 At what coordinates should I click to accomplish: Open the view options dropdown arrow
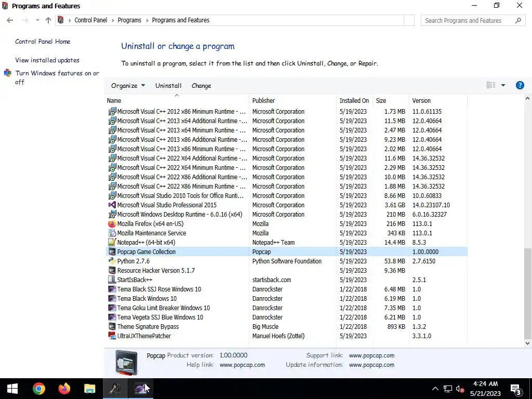coord(503,85)
